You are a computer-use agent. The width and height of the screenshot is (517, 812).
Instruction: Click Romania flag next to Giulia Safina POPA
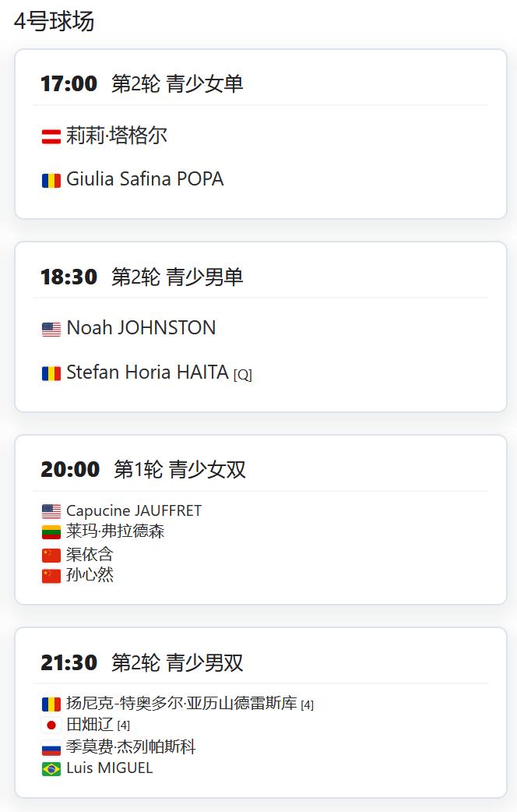pyautogui.click(x=51, y=181)
